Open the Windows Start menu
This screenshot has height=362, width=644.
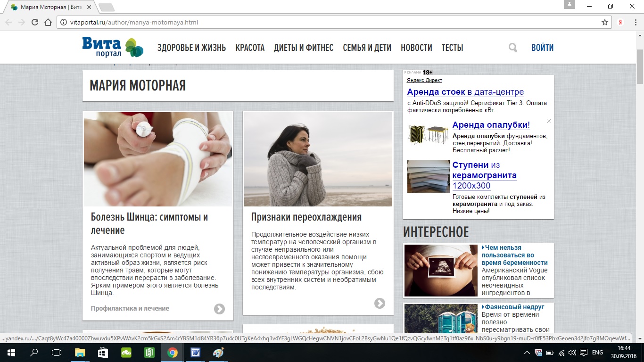[11, 353]
